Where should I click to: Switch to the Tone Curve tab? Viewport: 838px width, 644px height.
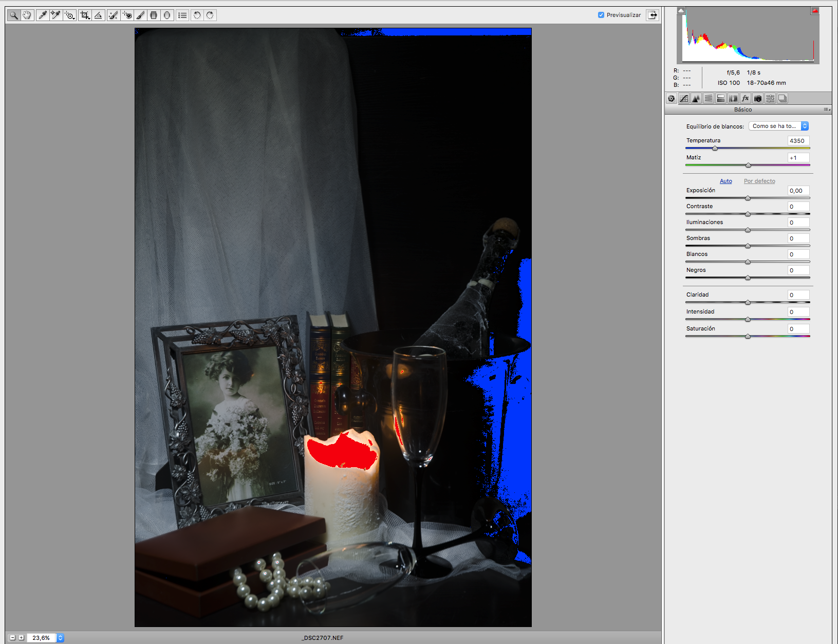[x=684, y=99]
